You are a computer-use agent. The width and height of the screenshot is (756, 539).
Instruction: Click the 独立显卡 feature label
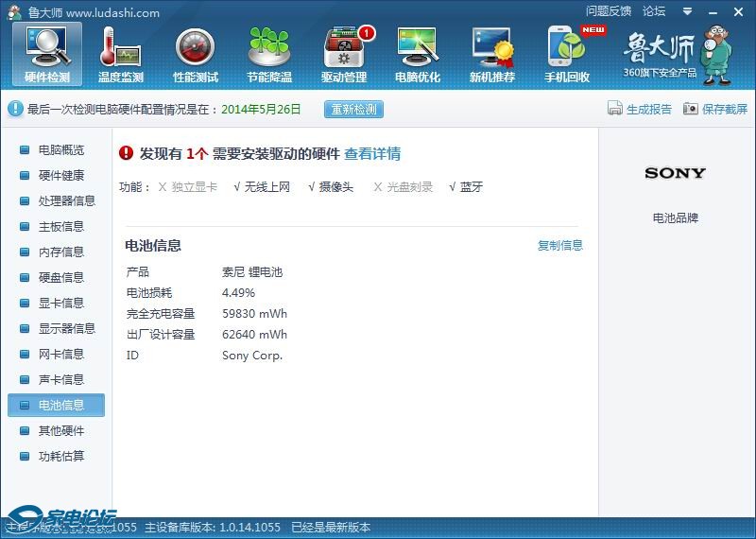click(x=194, y=186)
